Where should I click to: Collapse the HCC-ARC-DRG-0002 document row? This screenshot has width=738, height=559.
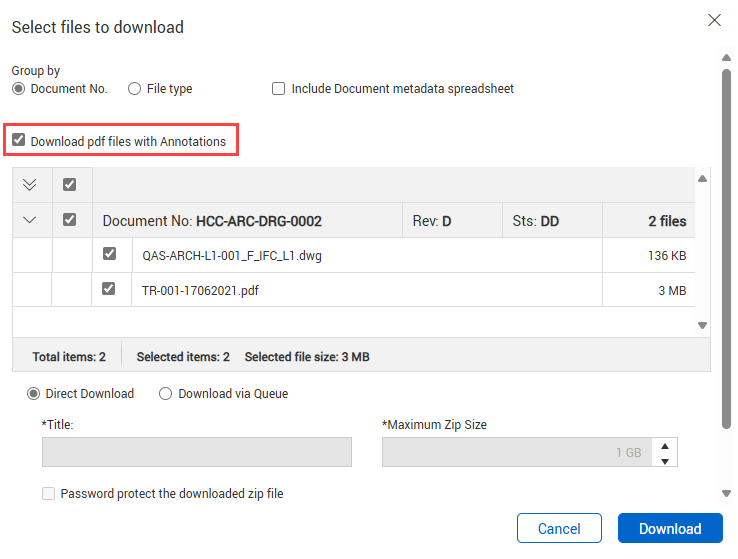(x=30, y=220)
